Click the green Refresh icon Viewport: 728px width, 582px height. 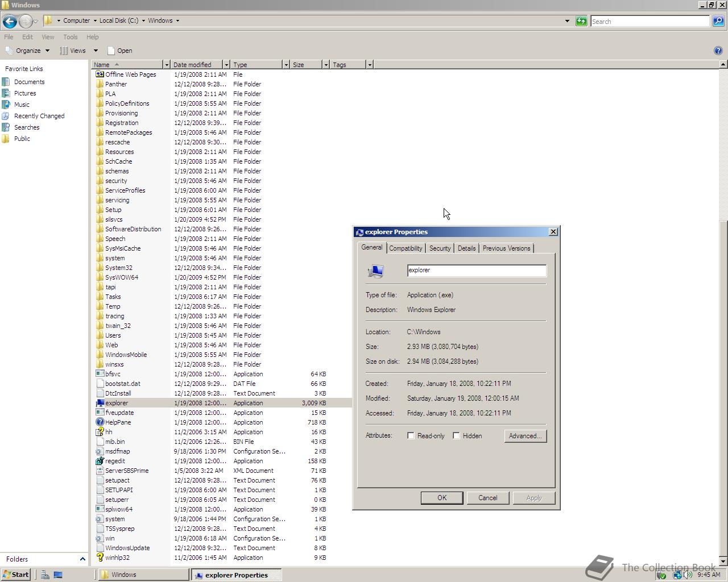581,21
